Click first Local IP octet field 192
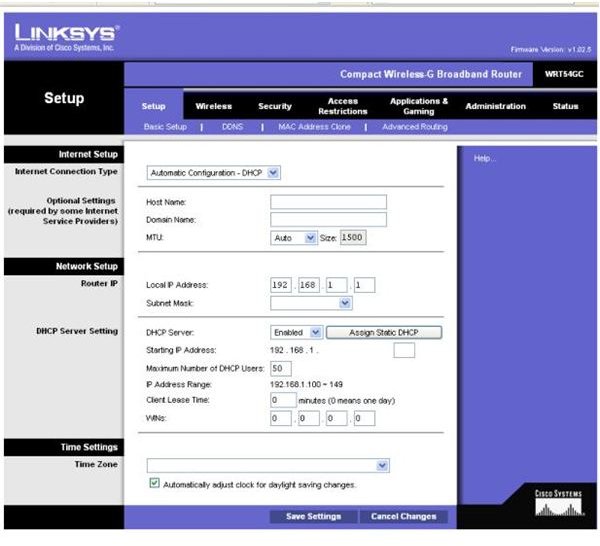The height and width of the screenshot is (546, 600). coord(281,285)
